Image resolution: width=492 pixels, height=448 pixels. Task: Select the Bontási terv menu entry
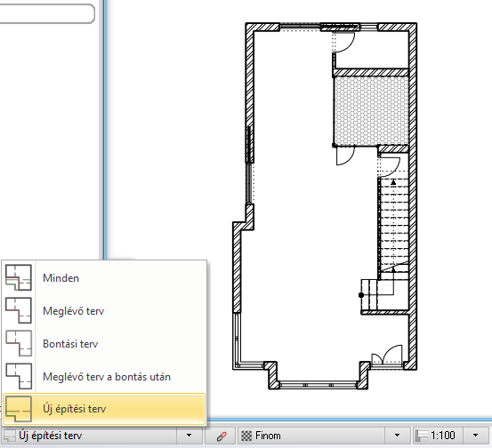(x=70, y=344)
